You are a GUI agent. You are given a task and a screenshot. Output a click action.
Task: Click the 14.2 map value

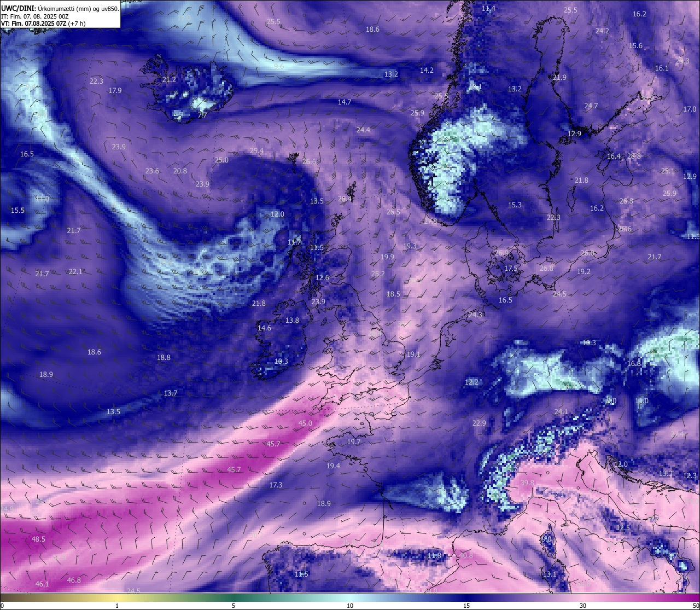[x=427, y=71]
